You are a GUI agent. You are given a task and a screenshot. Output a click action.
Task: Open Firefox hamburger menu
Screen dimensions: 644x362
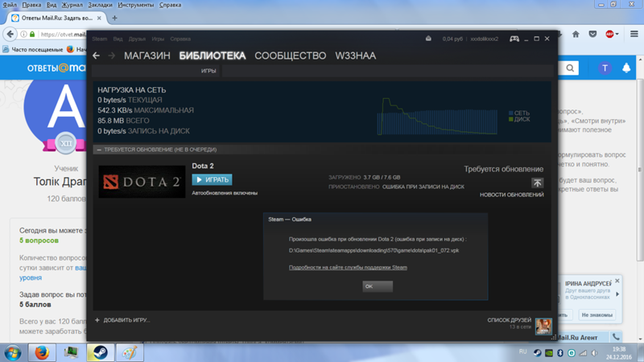pyautogui.click(x=634, y=34)
